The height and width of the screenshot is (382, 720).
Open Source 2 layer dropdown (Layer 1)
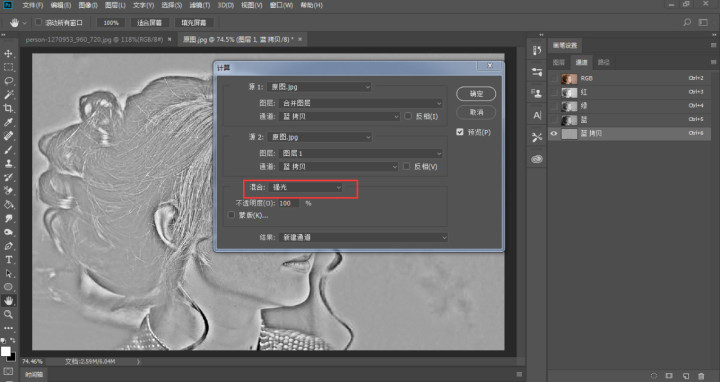coord(360,153)
